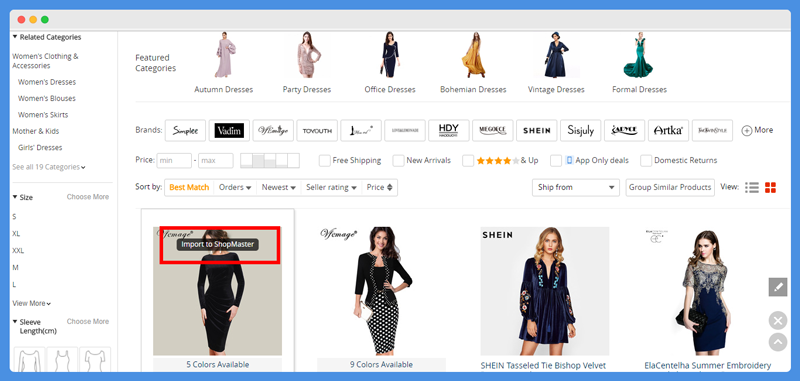Image resolution: width=800 pixels, height=381 pixels.
Task: Select the TwoTwinStyle brand logo
Action: 712,131
